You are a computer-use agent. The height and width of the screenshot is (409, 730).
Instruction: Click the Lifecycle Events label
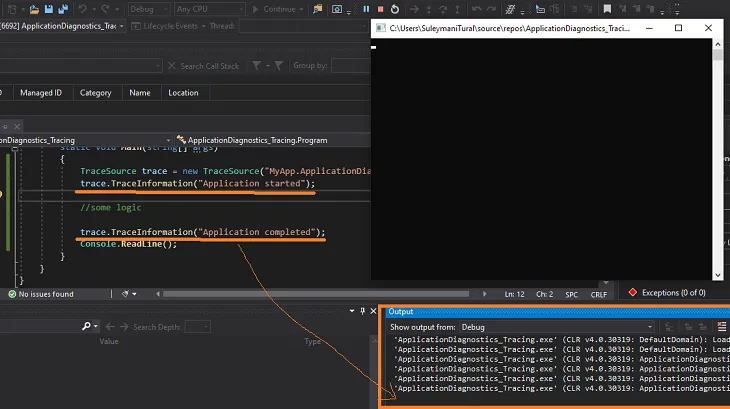tap(170, 26)
